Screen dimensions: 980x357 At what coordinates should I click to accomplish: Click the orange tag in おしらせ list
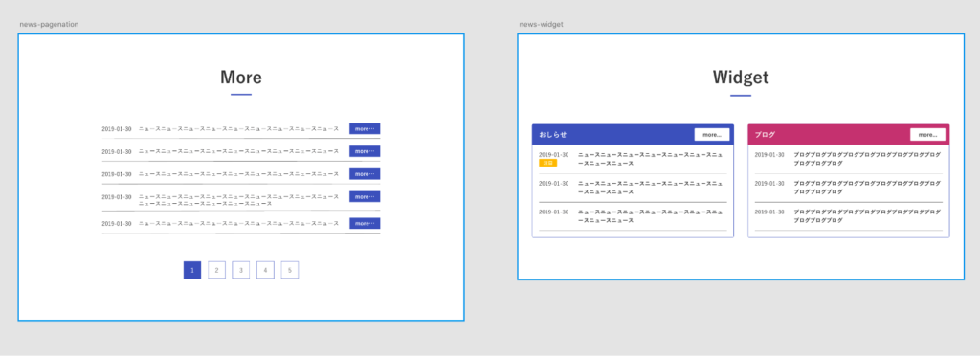pyautogui.click(x=547, y=163)
